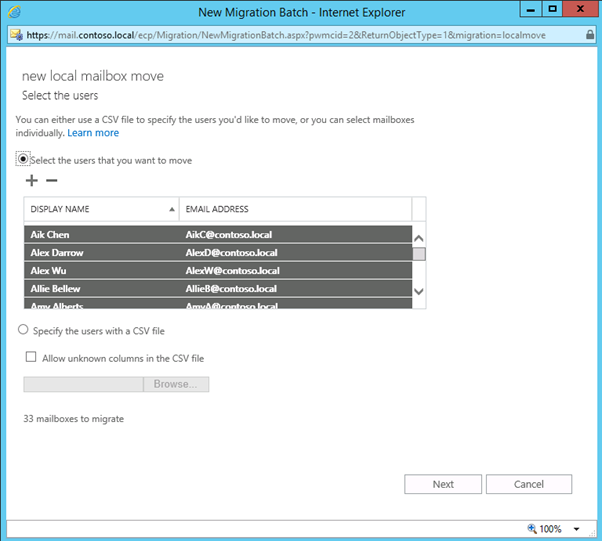Click the user list scroll down arrow
Image resolution: width=602 pixels, height=541 pixels.
click(419, 291)
